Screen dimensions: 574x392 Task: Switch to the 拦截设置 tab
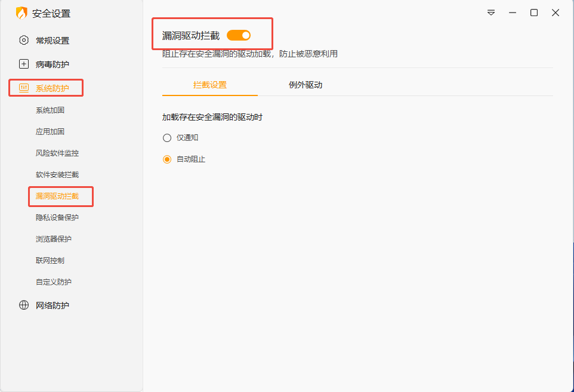coord(210,85)
